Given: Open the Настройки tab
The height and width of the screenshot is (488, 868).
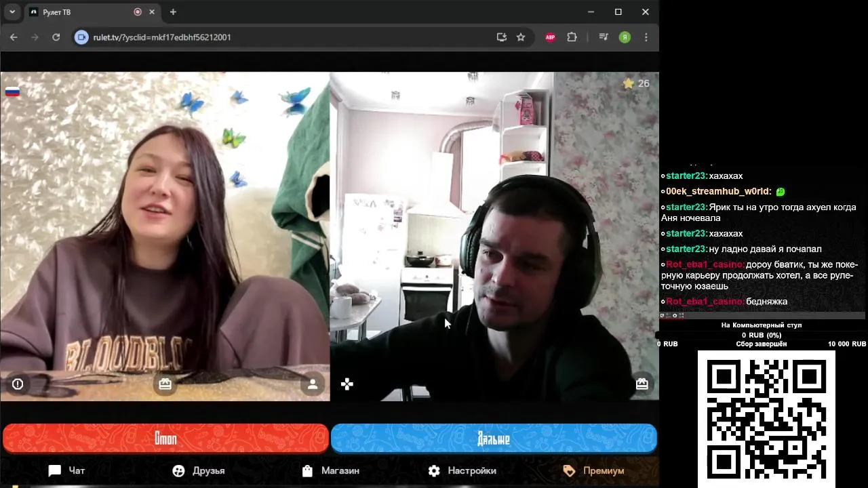Looking at the screenshot, I should tap(462, 470).
